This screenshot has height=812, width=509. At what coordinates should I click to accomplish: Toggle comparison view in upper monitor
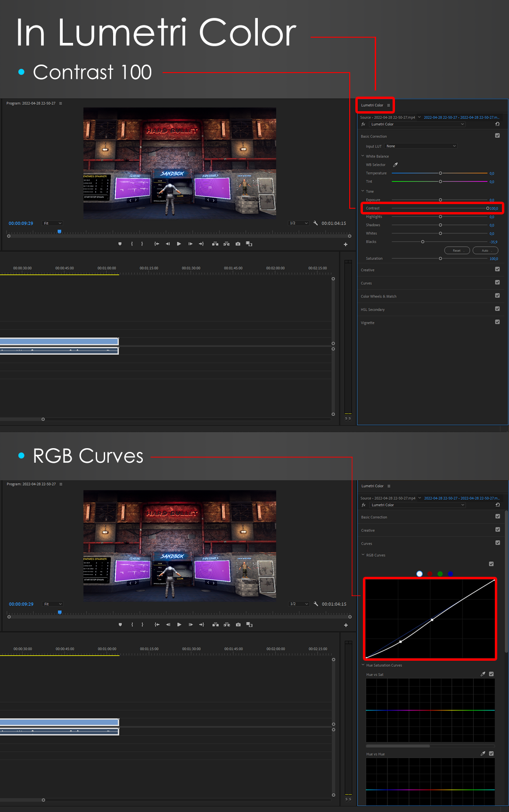(x=249, y=244)
